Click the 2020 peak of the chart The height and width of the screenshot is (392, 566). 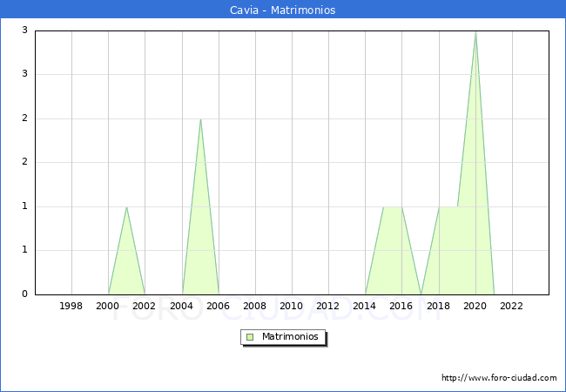pyautogui.click(x=475, y=32)
